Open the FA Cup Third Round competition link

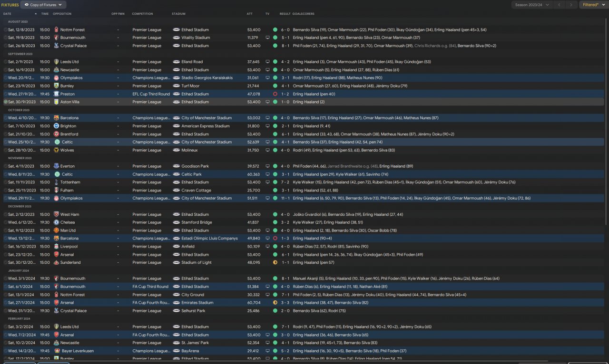coord(151,287)
